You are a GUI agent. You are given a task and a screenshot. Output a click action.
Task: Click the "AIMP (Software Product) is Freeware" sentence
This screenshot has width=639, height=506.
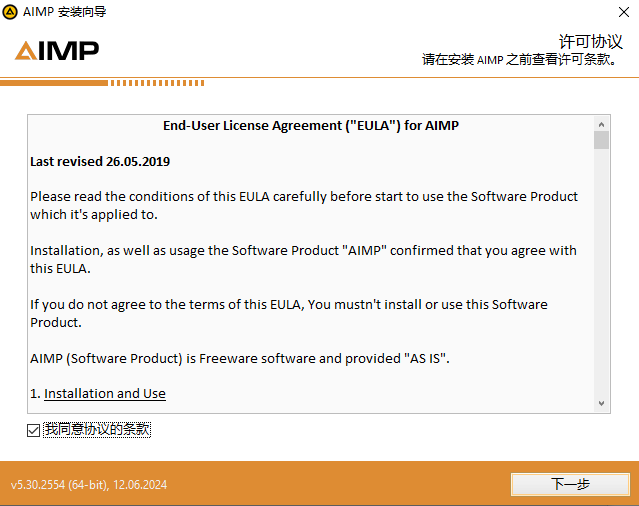[x=239, y=357]
